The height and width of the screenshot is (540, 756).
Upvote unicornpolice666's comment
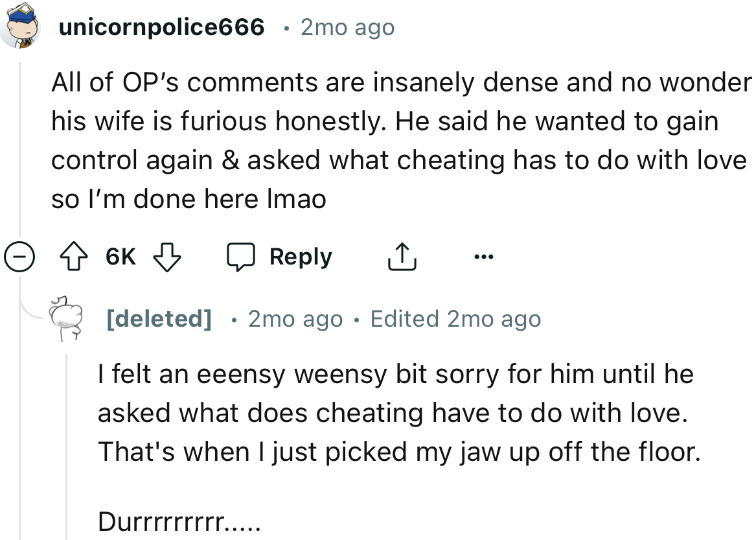click(74, 256)
